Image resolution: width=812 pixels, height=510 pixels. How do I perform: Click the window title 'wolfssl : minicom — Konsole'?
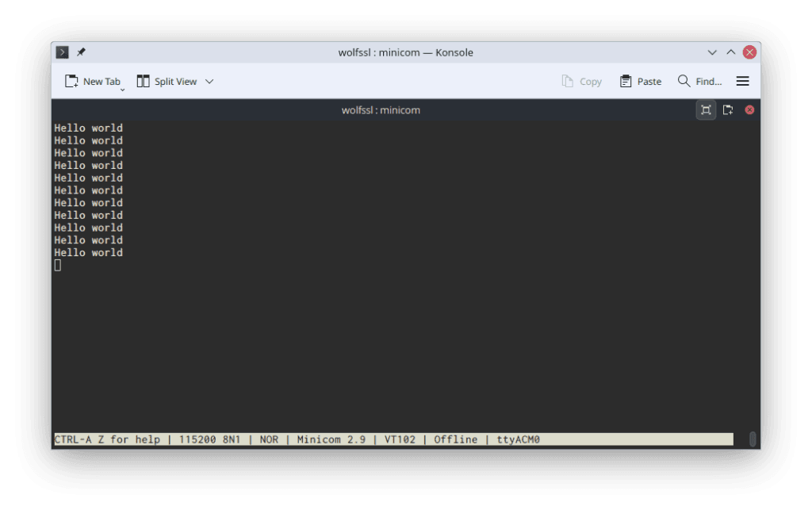point(405,52)
